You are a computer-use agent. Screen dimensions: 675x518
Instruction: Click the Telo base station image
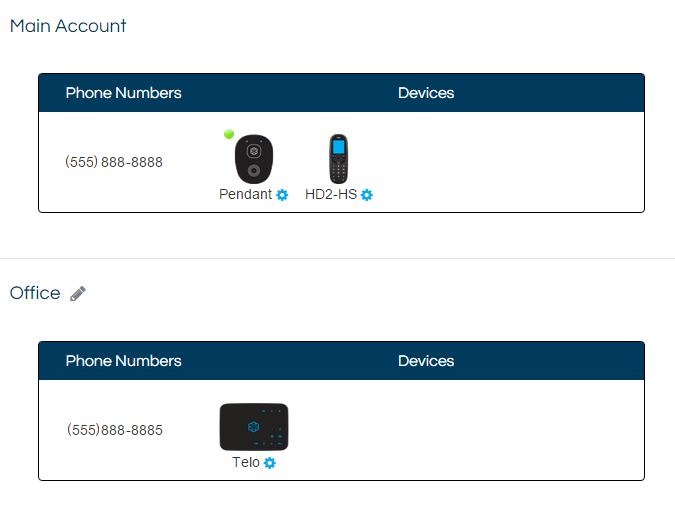(254, 427)
